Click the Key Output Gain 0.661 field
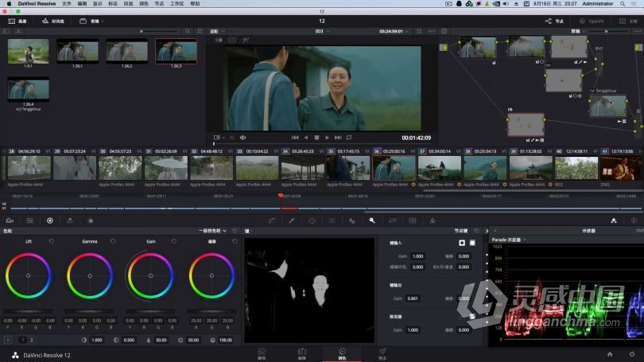 pos(413,298)
